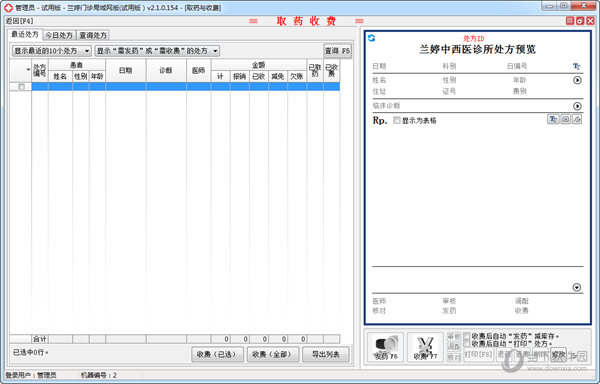Open the 需发药或需收费 filter dropdown
This screenshot has height=384, width=600.
pyautogui.click(x=157, y=50)
